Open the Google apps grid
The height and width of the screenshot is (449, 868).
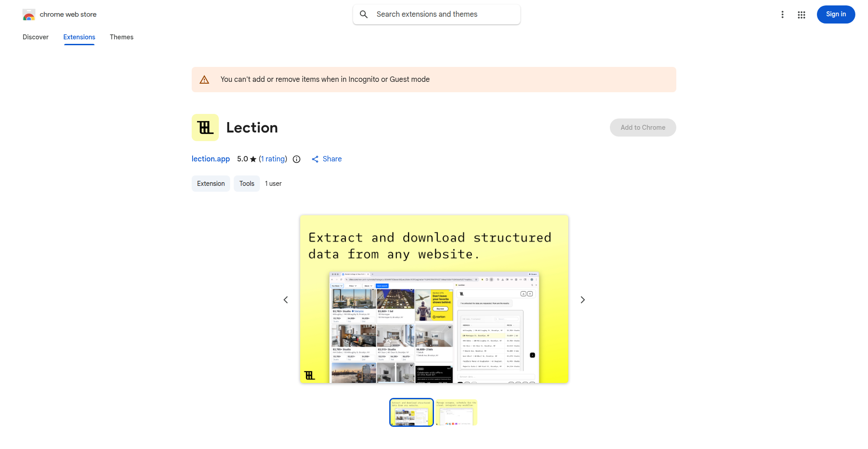click(x=802, y=15)
